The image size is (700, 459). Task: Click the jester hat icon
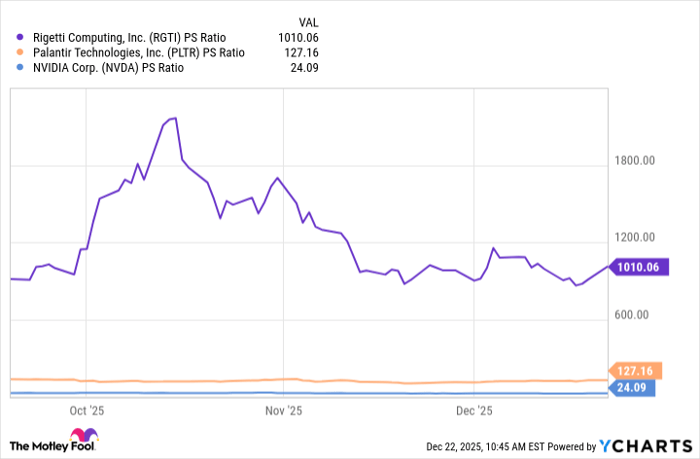click(84, 434)
